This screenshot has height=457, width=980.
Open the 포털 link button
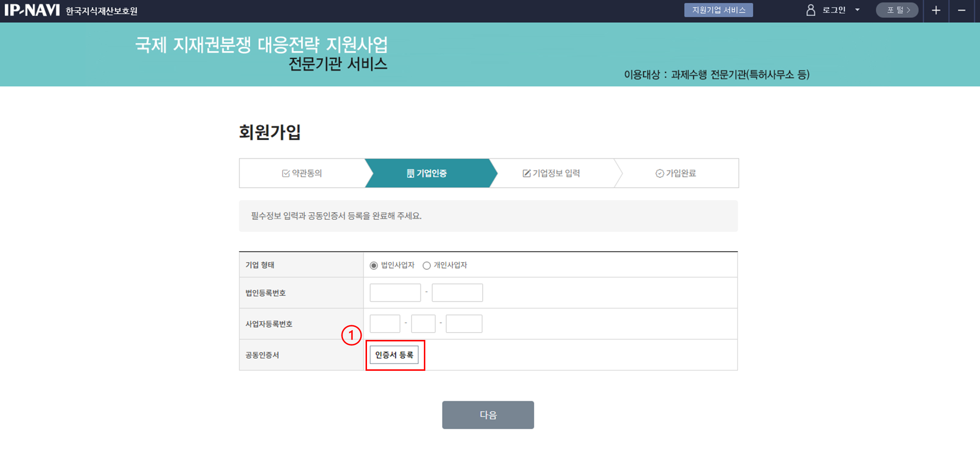[897, 10]
